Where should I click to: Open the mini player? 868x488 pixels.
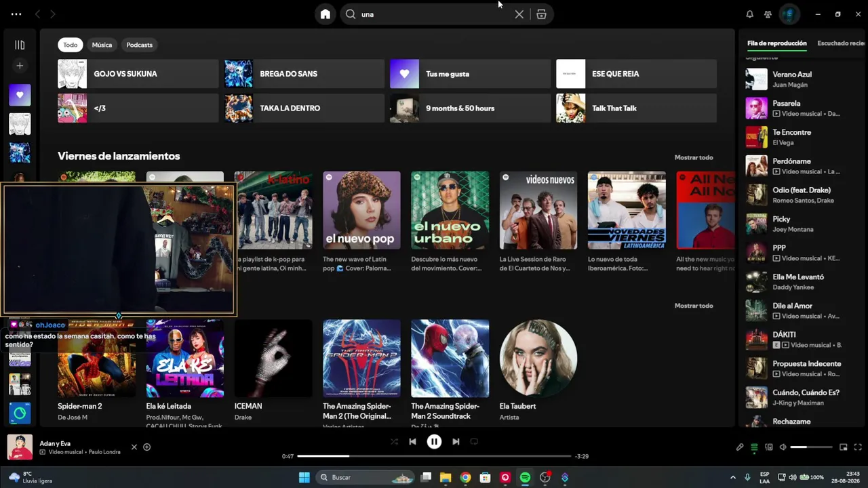point(844,447)
